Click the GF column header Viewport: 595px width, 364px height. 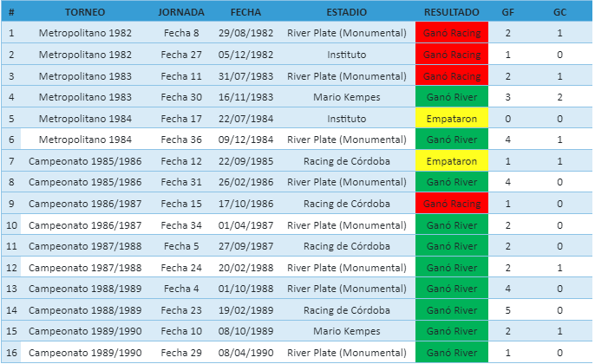point(507,12)
